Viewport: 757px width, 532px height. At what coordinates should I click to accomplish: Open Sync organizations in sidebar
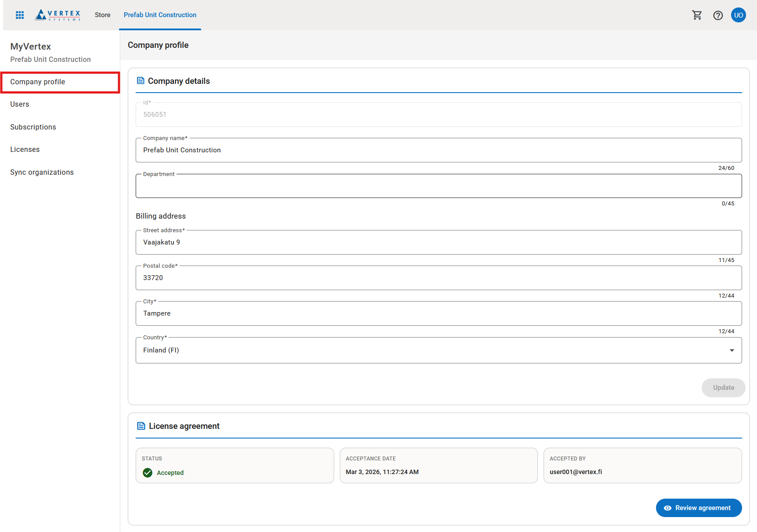coord(60,173)
